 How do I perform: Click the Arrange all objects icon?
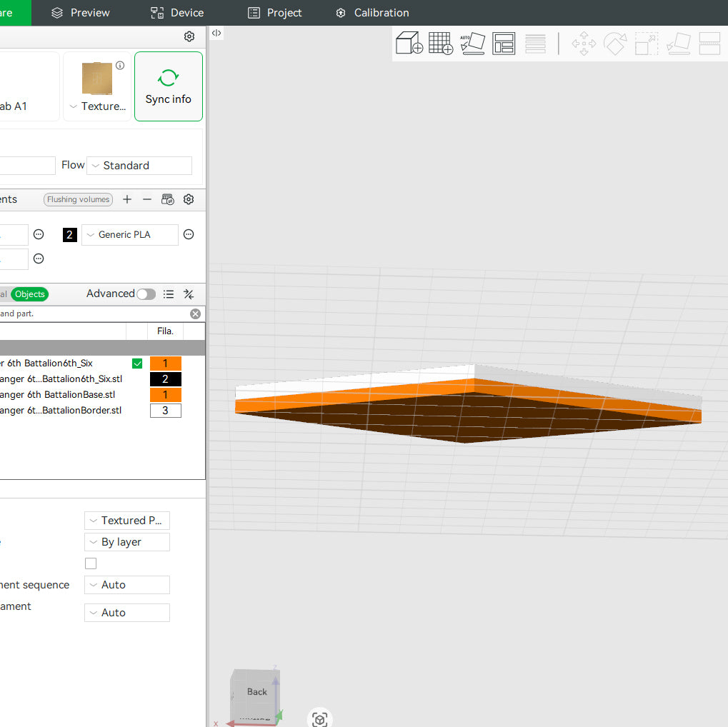504,44
